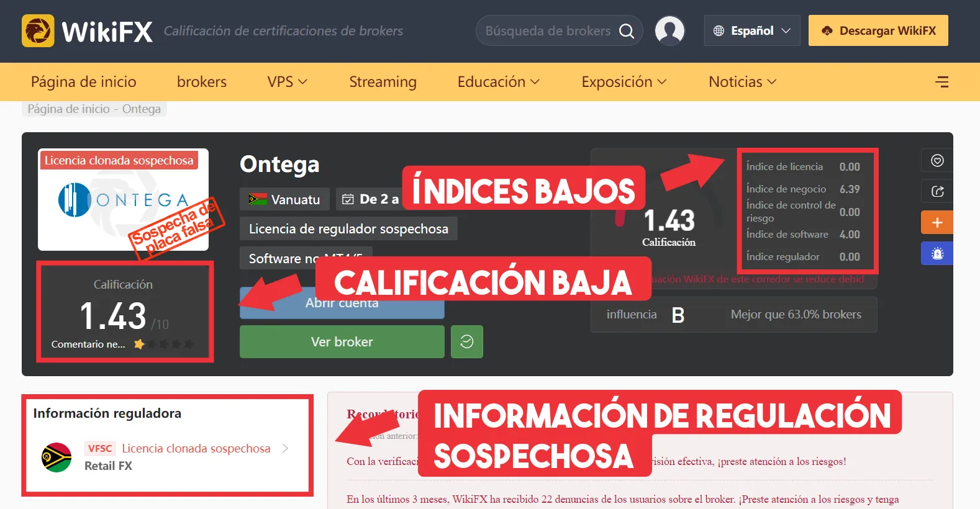Image resolution: width=980 pixels, height=509 pixels.
Task: Click the 'Índice regulador' 0.00 row
Action: (803, 256)
